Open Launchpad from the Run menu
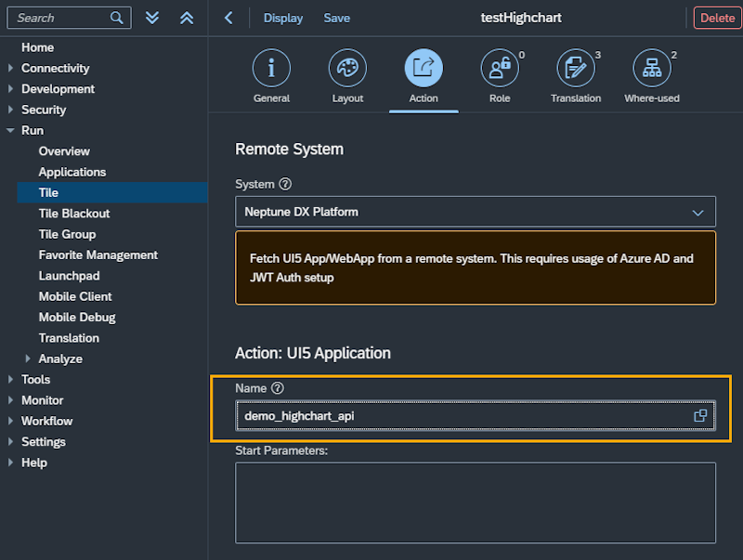Screen dimensions: 743x560 (69, 276)
